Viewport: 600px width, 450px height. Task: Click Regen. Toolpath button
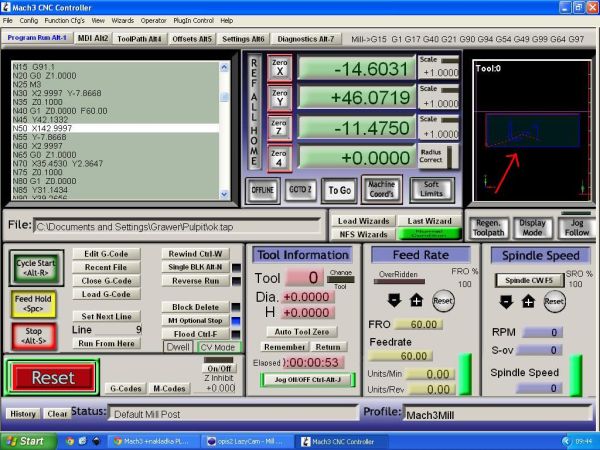tap(489, 228)
